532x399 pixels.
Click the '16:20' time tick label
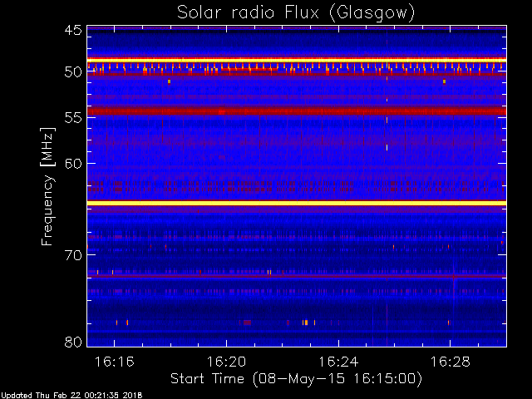tap(226, 362)
